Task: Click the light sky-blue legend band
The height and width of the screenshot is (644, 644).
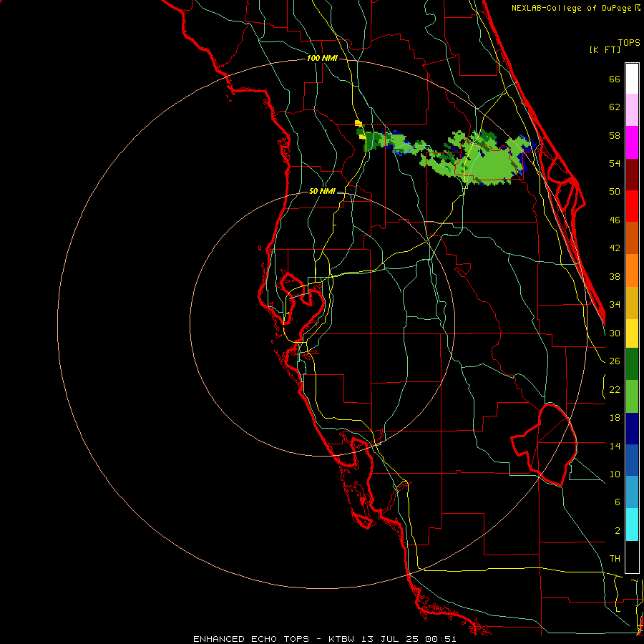Action: [x=632, y=492]
